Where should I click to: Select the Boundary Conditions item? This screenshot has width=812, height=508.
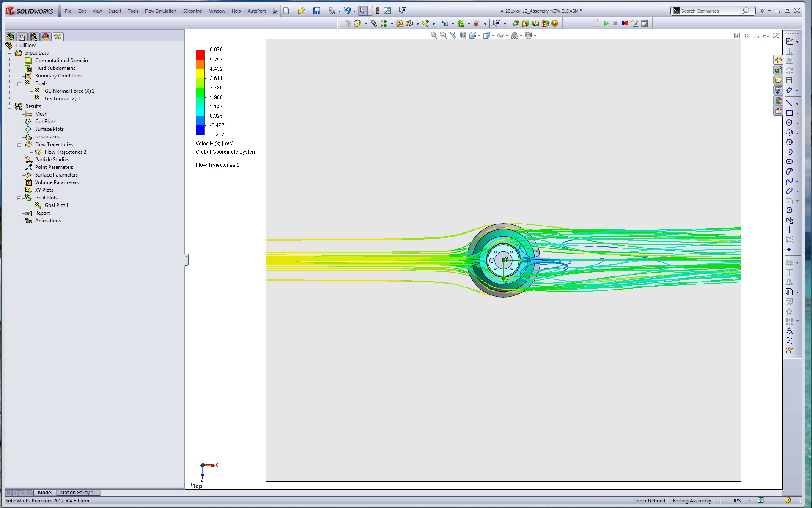[x=58, y=76]
